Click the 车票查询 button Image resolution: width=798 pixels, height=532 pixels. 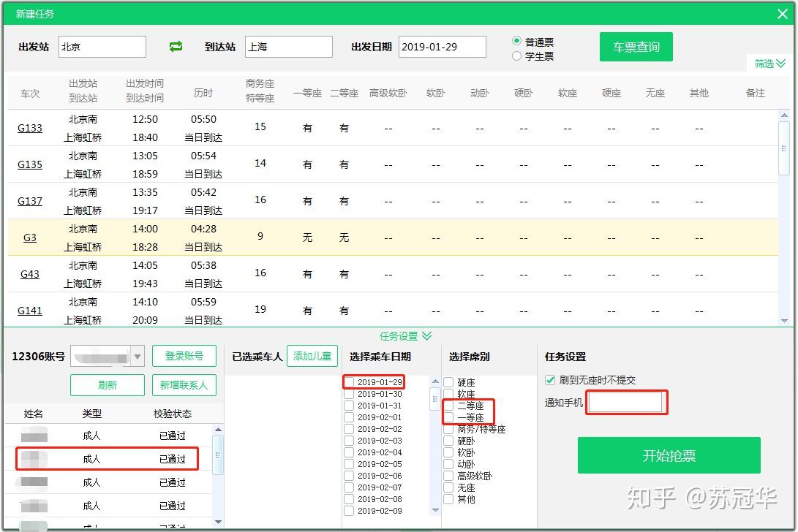[x=636, y=47]
